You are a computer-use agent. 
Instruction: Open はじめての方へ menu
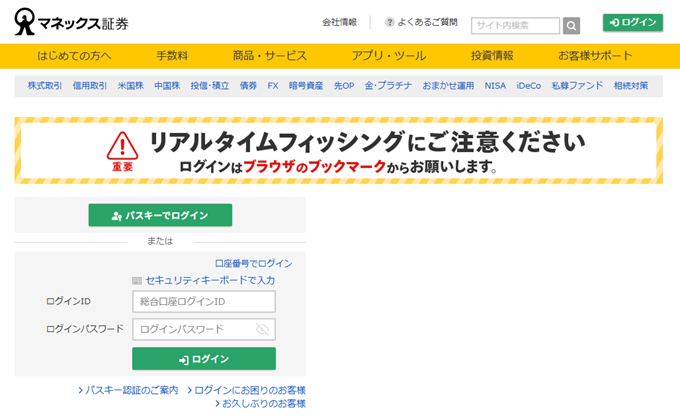click(74, 56)
